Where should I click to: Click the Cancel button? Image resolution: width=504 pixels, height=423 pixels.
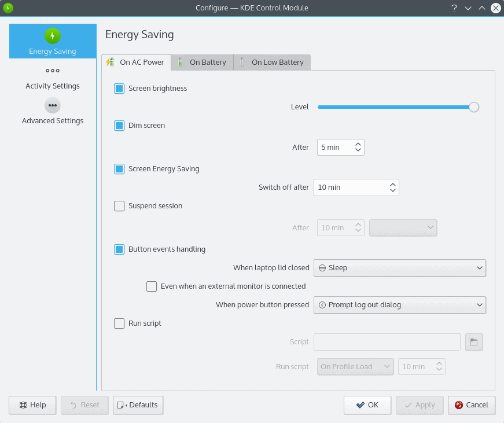(472, 405)
